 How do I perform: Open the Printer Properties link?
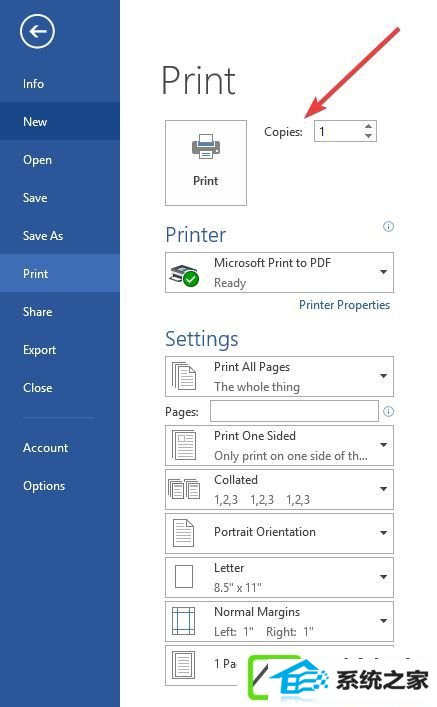[344, 305]
